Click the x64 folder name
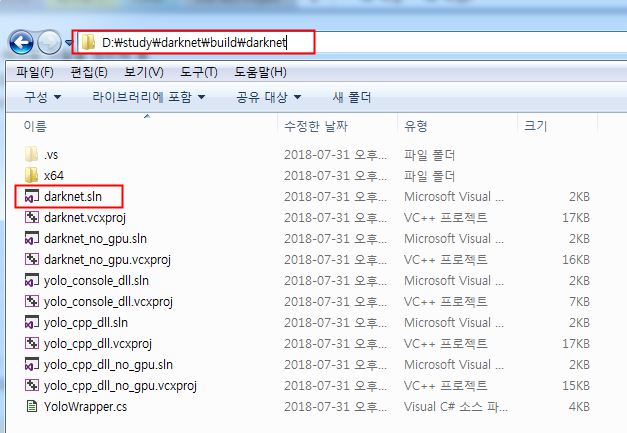The image size is (627, 433). coord(54,176)
